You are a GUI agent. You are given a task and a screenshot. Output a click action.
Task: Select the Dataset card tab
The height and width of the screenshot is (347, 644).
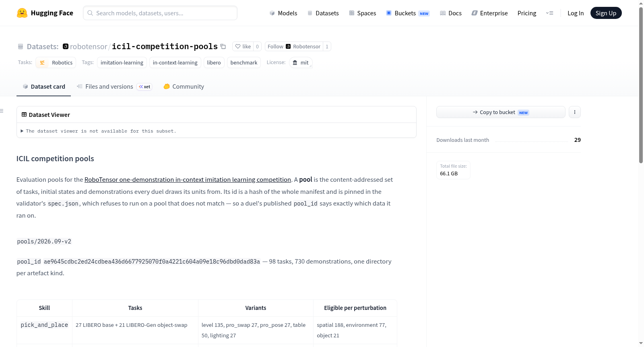(44, 87)
